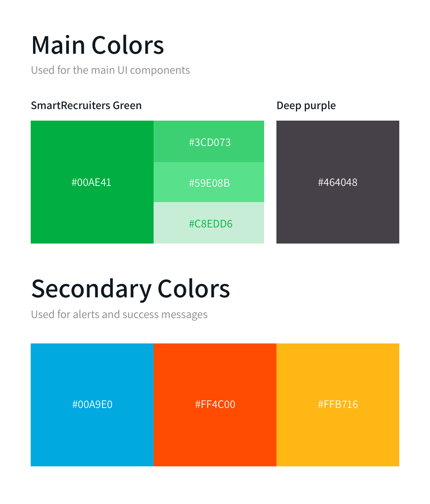Click the Deep purple #464048 swatch
This screenshot has height=504, width=430.
pyautogui.click(x=338, y=182)
